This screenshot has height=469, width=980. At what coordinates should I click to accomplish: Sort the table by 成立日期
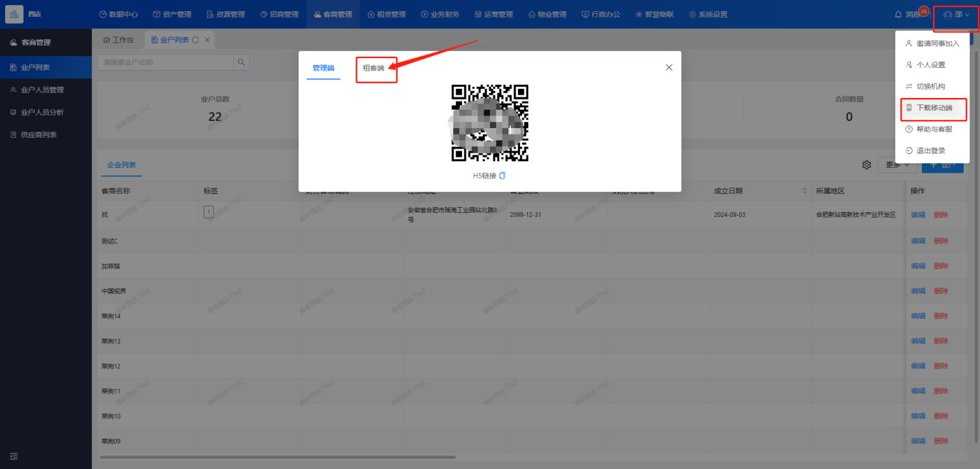[x=804, y=191]
